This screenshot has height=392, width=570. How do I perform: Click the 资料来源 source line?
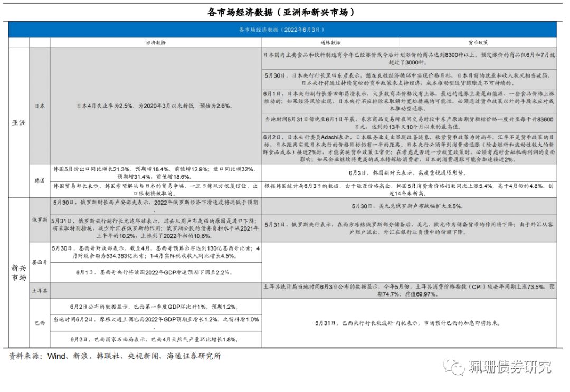[115, 357]
